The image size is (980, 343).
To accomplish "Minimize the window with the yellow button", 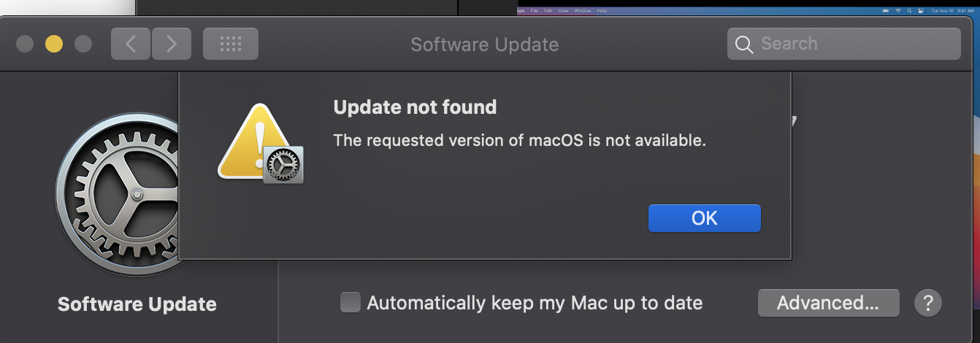I will [54, 44].
